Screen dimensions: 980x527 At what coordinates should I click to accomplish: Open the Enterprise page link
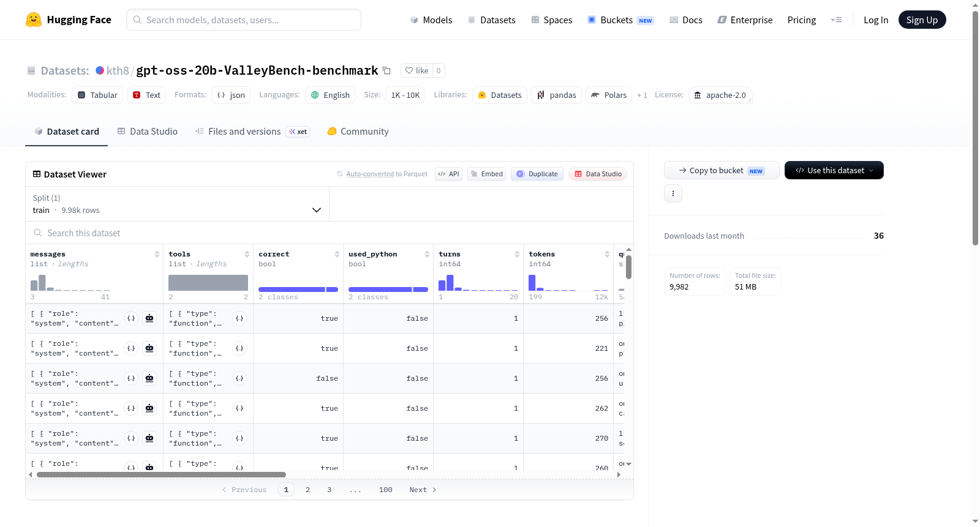pos(745,20)
